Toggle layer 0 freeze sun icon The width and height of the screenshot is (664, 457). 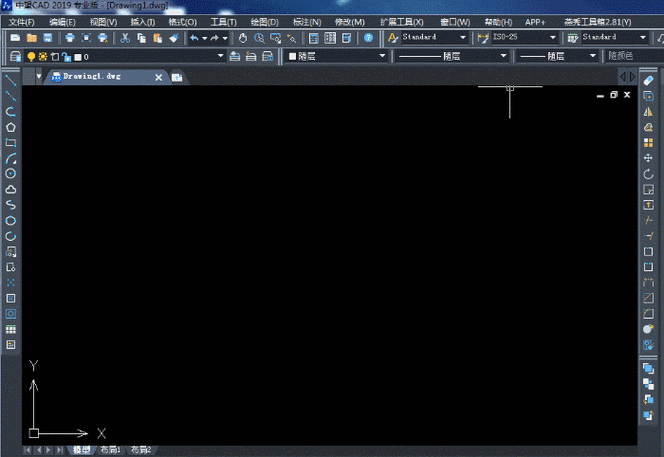click(43, 57)
